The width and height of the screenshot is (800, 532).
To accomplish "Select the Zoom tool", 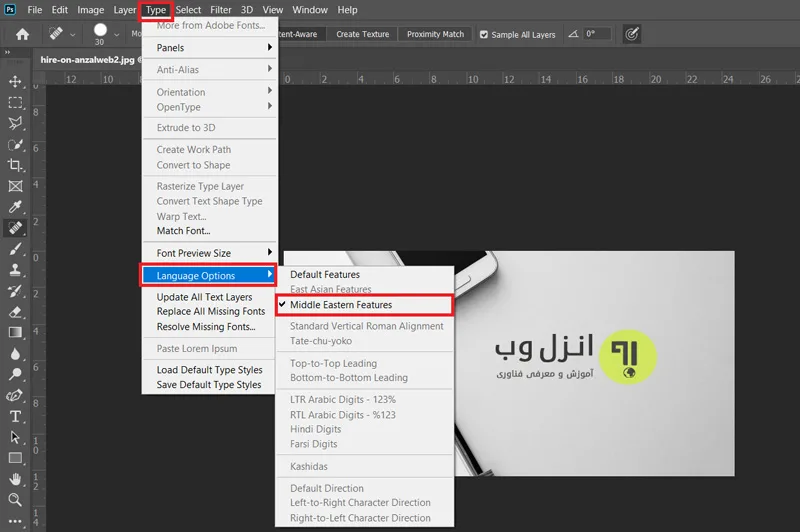I will (x=15, y=500).
